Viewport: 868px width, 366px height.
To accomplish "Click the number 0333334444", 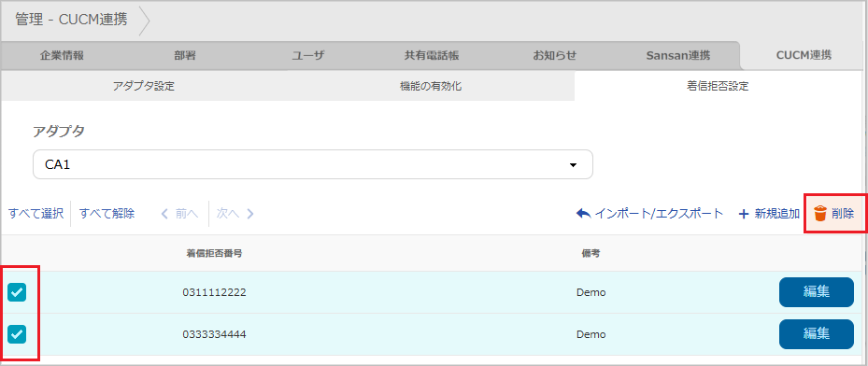I will 214,334.
